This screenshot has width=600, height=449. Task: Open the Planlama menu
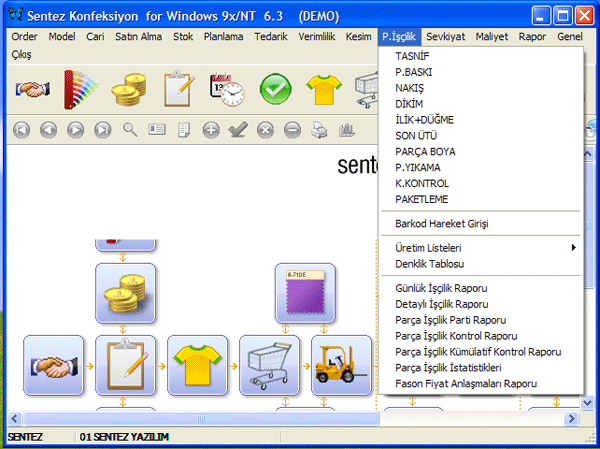pyautogui.click(x=223, y=37)
